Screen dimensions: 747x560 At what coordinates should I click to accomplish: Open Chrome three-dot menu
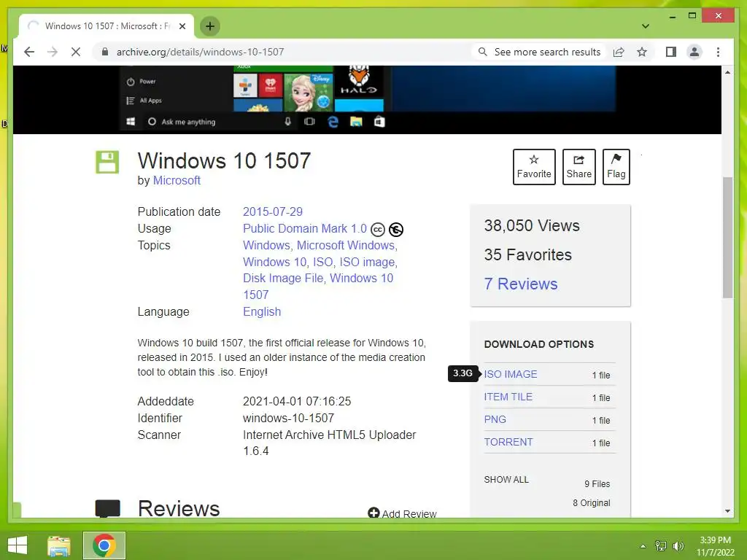[x=718, y=52]
